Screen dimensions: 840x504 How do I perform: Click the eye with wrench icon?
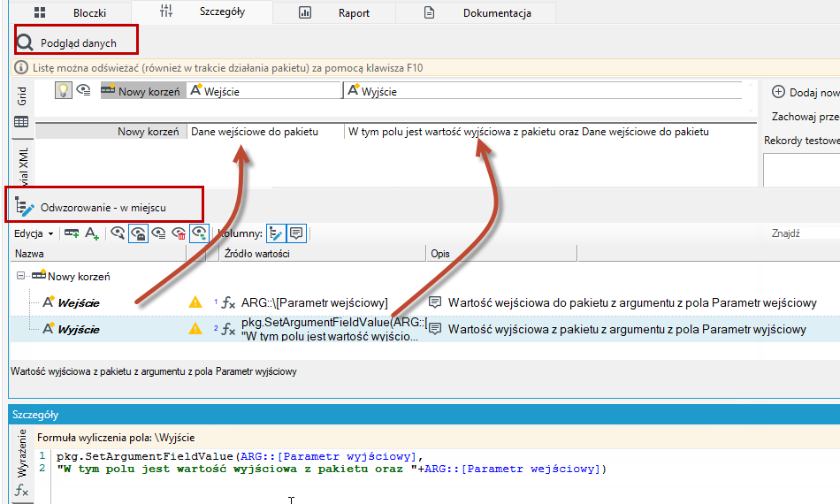click(x=118, y=233)
